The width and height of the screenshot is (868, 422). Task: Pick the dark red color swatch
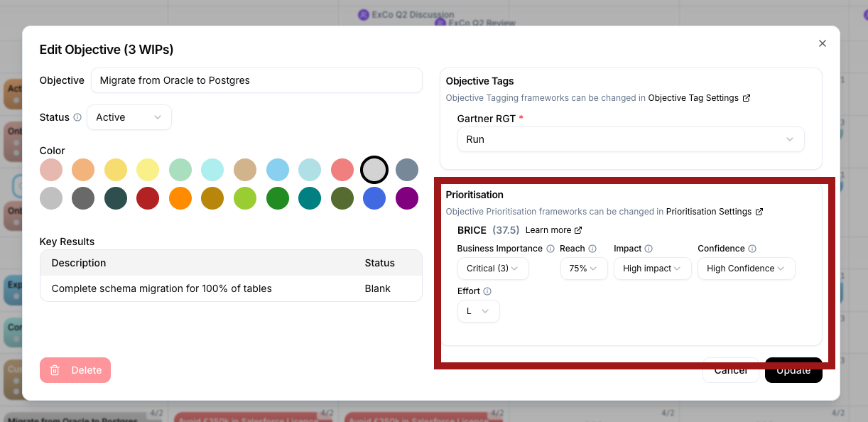click(x=148, y=198)
